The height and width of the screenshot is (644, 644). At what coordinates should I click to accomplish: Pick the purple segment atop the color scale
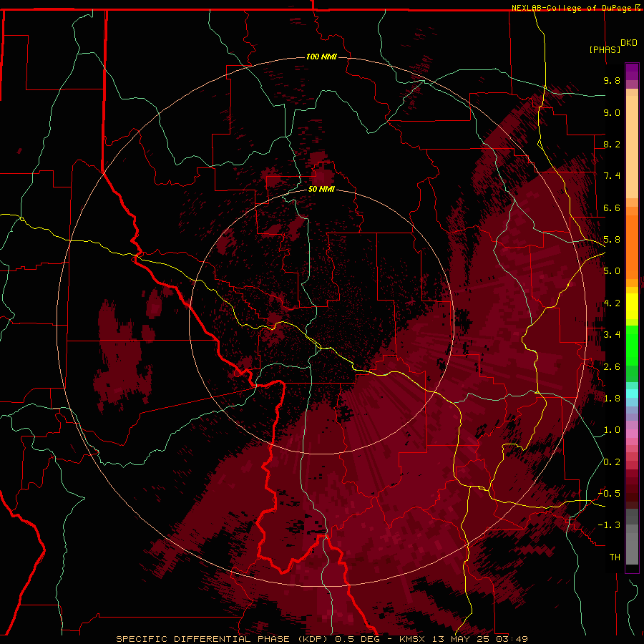point(632,72)
